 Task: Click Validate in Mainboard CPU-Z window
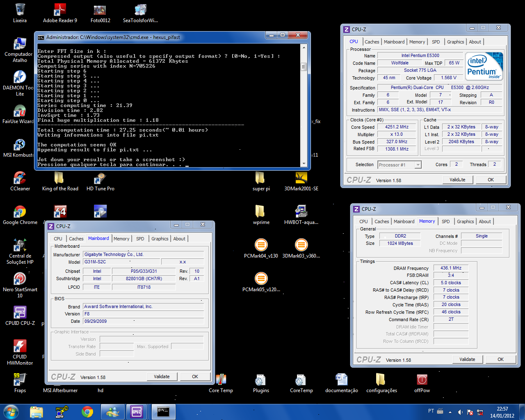click(162, 377)
